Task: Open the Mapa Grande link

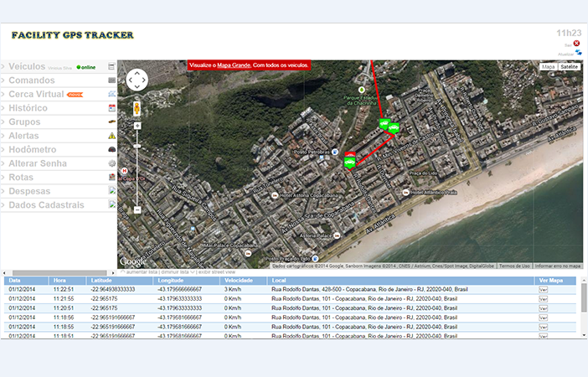Action: [233, 65]
